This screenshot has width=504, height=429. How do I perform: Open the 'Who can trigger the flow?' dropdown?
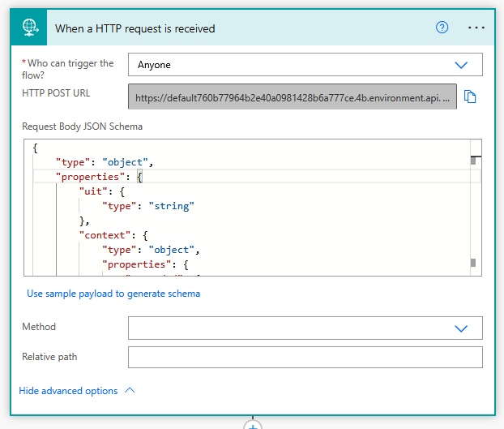pyautogui.click(x=305, y=65)
